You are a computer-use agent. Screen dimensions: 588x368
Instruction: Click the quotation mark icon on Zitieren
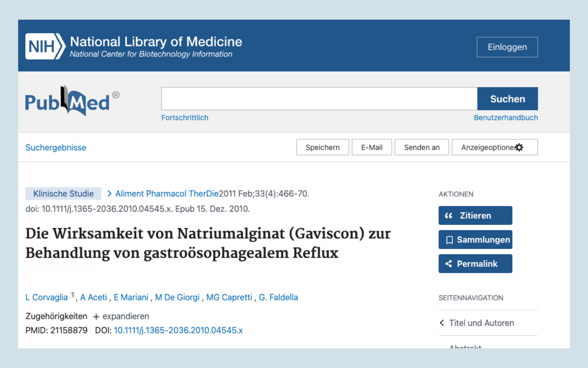448,216
